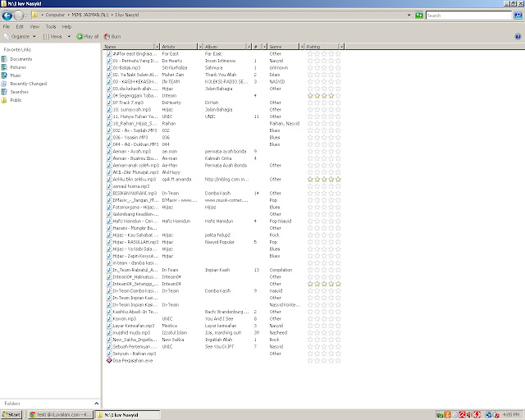Image resolution: width=525 pixels, height=420 pixels.
Task: Open the Views dropdown arrow
Action: click(69, 37)
